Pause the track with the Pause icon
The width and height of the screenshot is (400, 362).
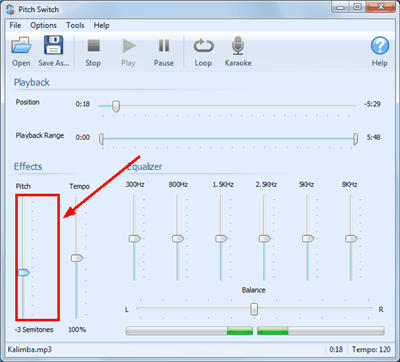coord(164,46)
